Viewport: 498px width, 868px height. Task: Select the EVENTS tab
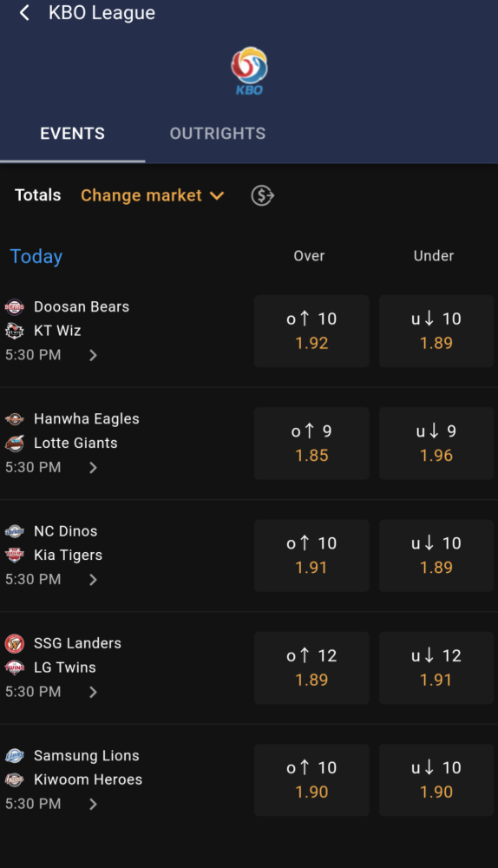click(x=73, y=134)
